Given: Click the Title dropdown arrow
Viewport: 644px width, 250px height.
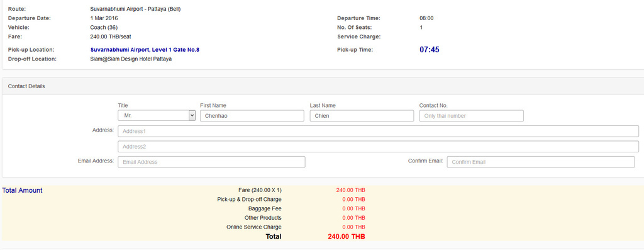Looking at the screenshot, I should coord(192,116).
